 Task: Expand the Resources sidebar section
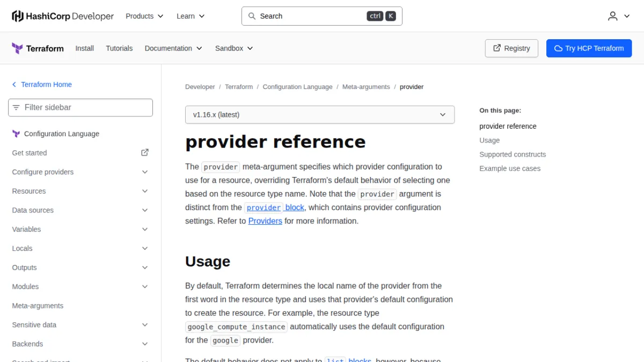tap(80, 191)
